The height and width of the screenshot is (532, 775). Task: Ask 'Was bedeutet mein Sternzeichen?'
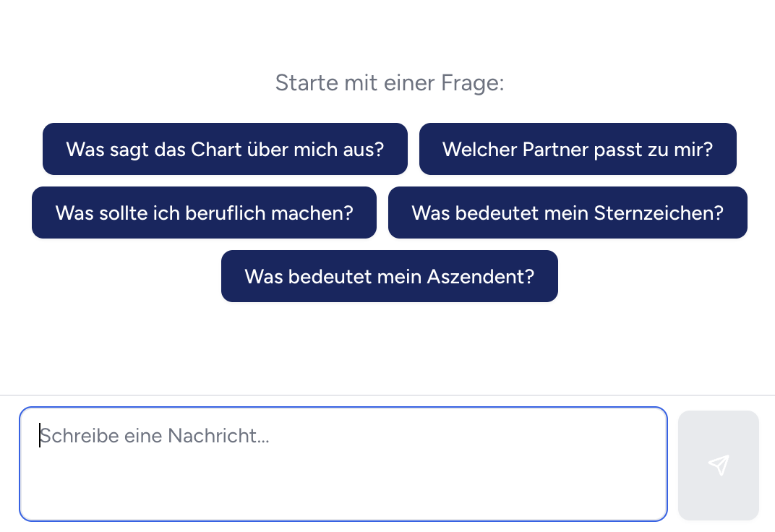(568, 213)
